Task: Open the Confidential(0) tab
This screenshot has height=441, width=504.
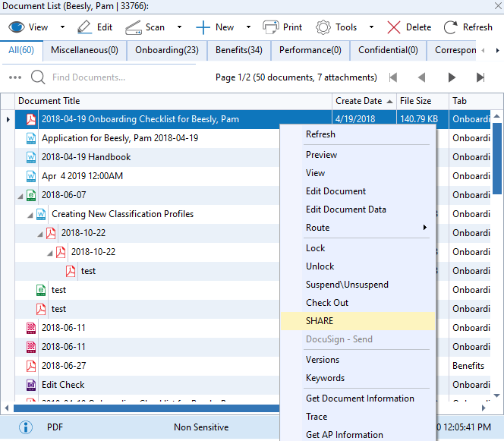Action: (x=388, y=50)
